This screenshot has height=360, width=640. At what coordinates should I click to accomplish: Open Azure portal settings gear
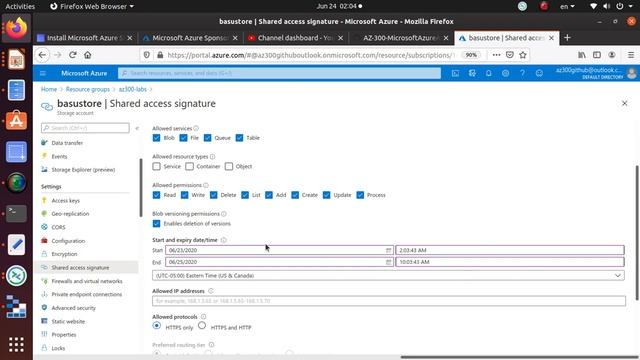[505, 73]
